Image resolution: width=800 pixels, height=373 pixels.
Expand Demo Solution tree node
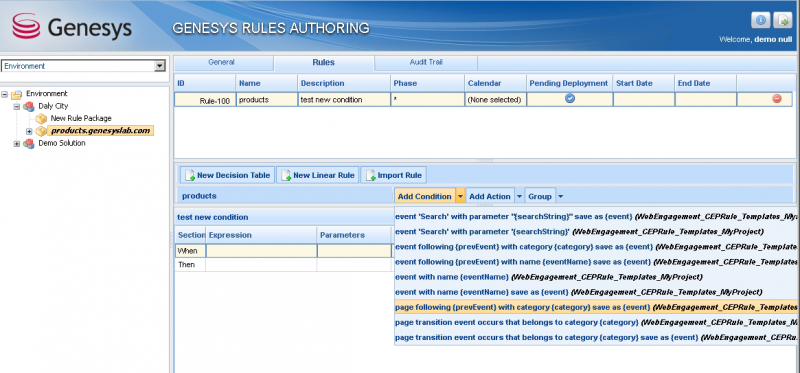pyautogui.click(x=17, y=144)
